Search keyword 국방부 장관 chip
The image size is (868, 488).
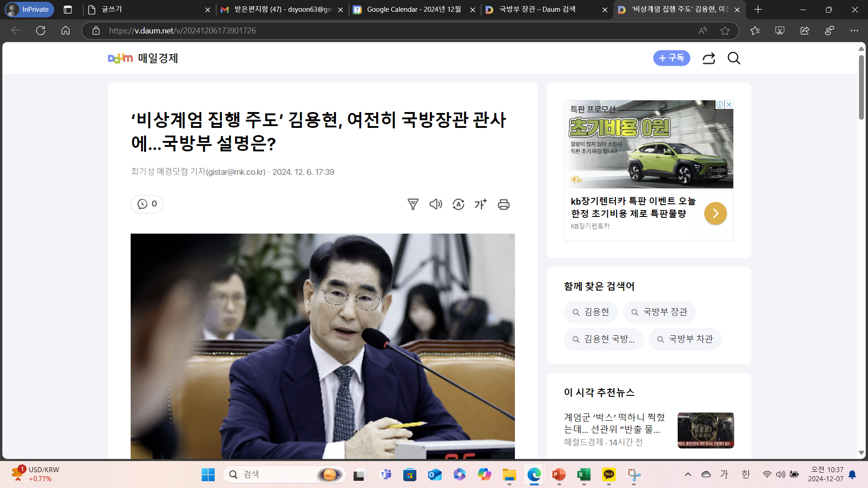coord(659,312)
